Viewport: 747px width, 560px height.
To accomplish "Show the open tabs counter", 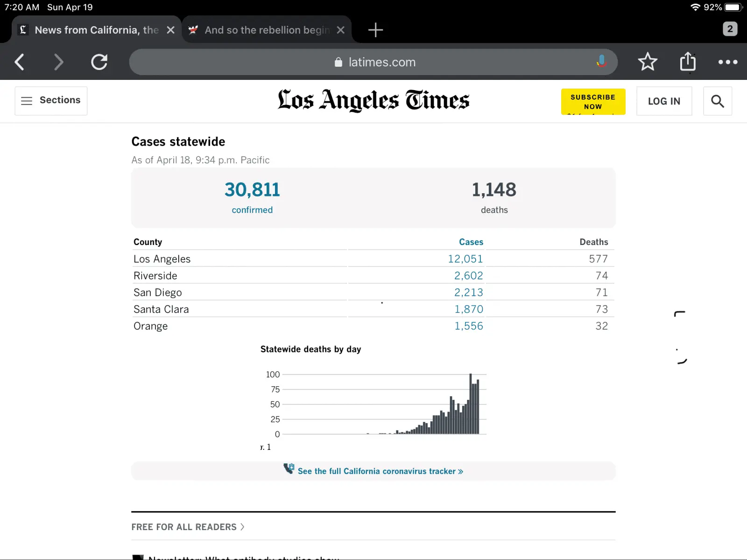I will (730, 29).
